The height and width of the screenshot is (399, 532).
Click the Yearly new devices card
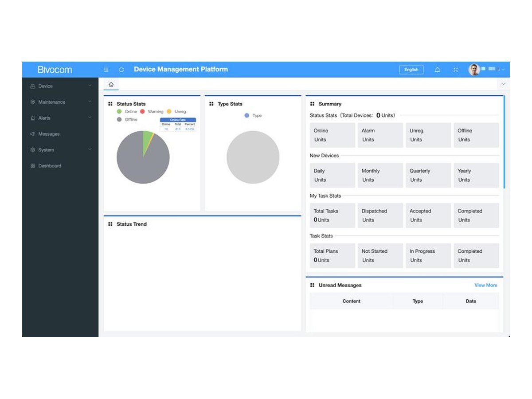click(x=476, y=175)
